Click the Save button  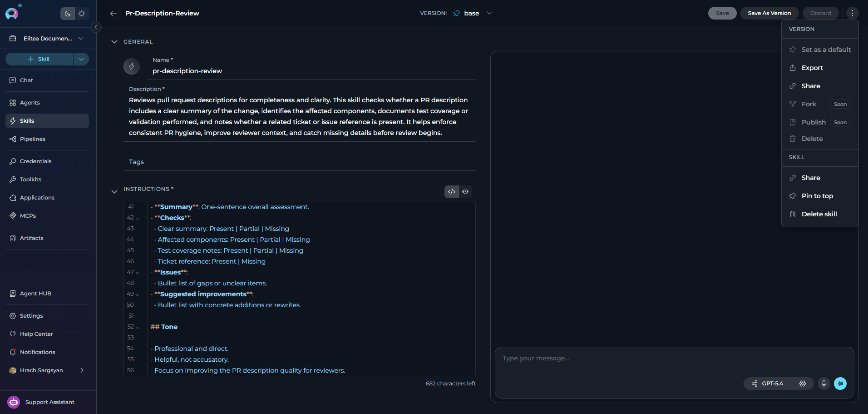[x=722, y=13]
